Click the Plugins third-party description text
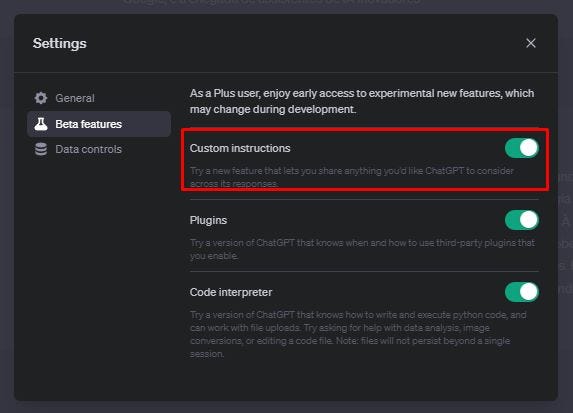Image resolution: width=573 pixels, height=413 pixels. pos(362,249)
